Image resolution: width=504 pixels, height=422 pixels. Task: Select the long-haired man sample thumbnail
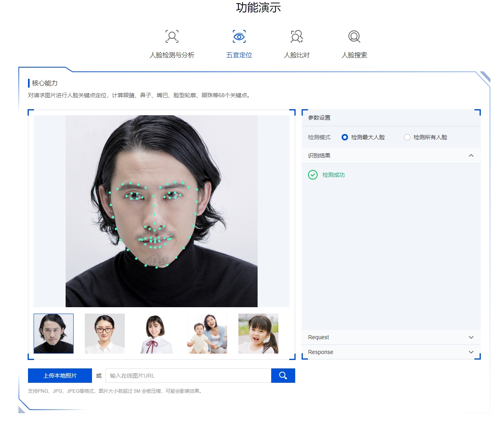(54, 334)
